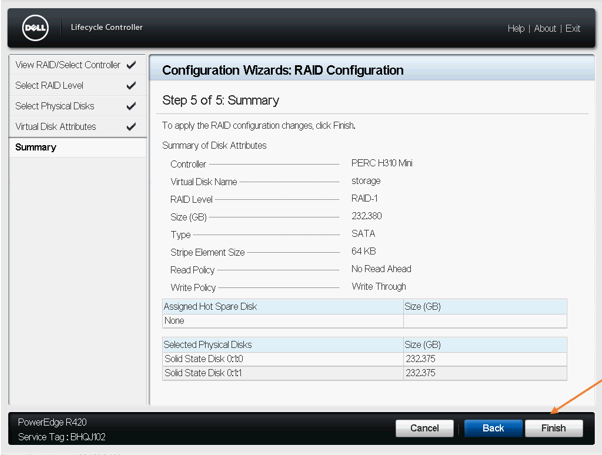
Task: Open the About link
Action: click(545, 29)
